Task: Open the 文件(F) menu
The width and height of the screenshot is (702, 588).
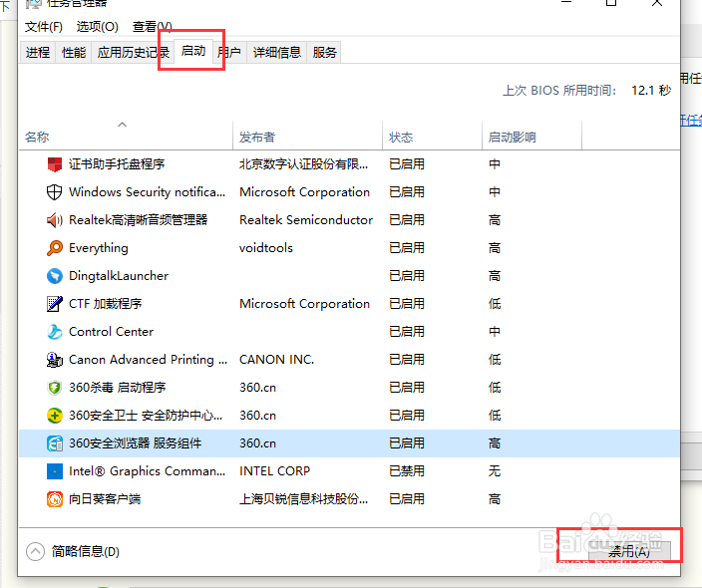Action: point(44,27)
